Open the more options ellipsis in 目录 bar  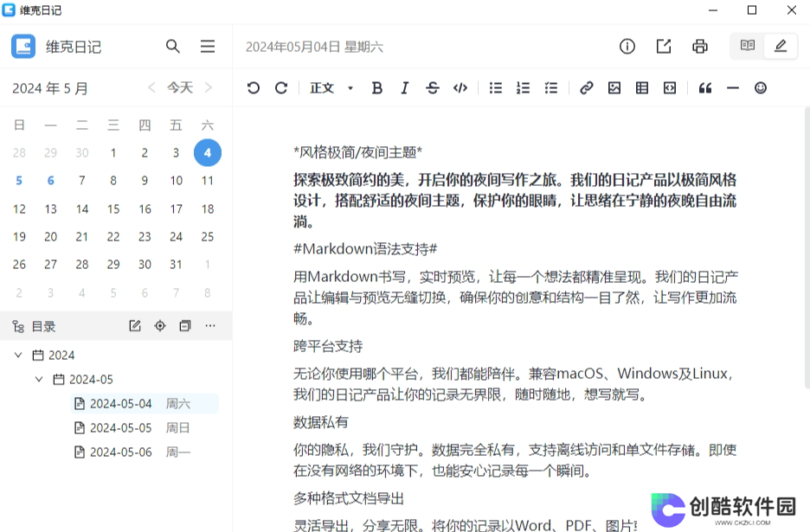tap(210, 325)
